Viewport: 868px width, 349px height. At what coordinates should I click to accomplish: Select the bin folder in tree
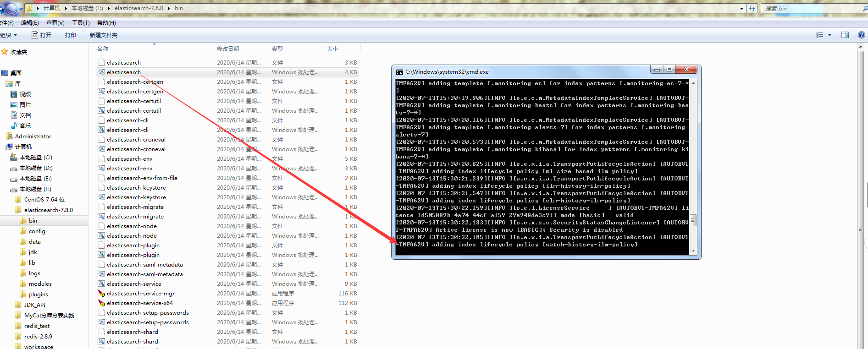pos(33,220)
